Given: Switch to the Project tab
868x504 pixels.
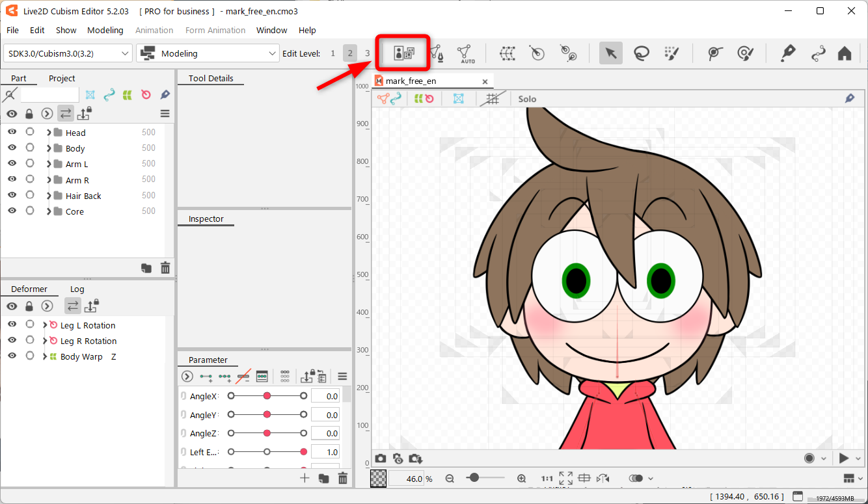Looking at the screenshot, I should point(62,78).
